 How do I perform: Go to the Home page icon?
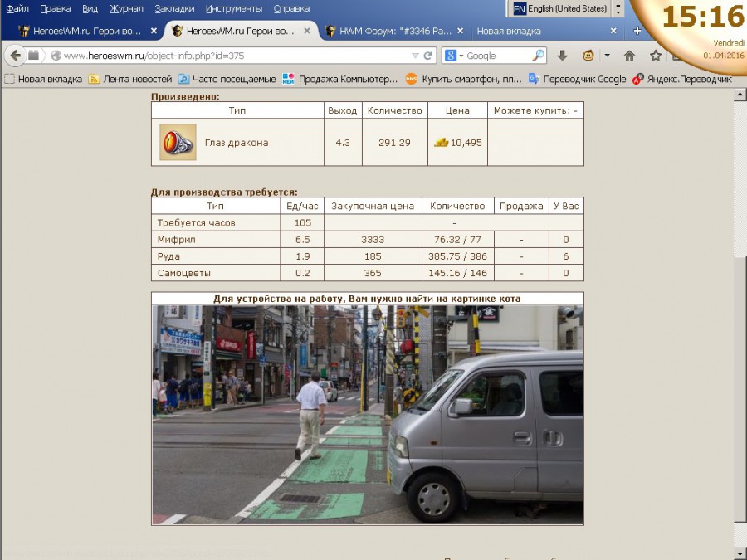[x=629, y=56]
